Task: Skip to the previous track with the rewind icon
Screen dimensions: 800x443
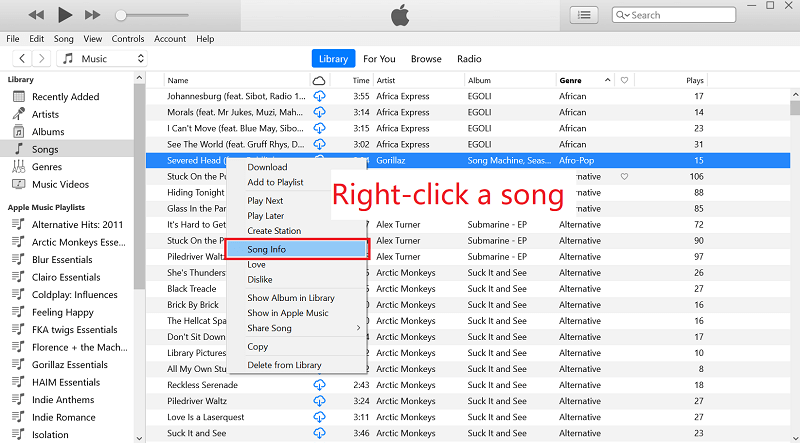Action: [36, 15]
